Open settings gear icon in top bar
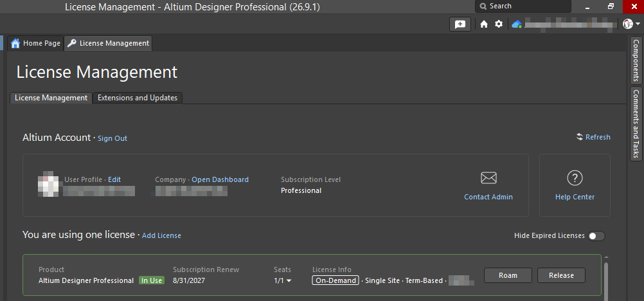Image resolution: width=644 pixels, height=301 pixels. coord(499,24)
